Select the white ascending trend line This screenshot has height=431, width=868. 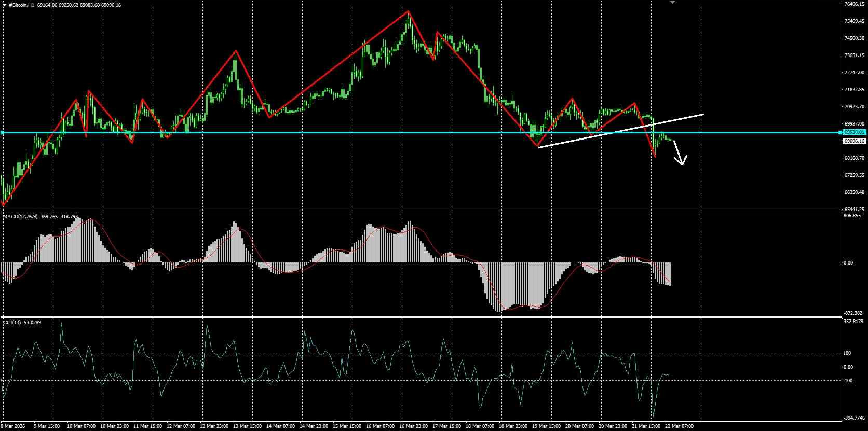[x=621, y=131]
